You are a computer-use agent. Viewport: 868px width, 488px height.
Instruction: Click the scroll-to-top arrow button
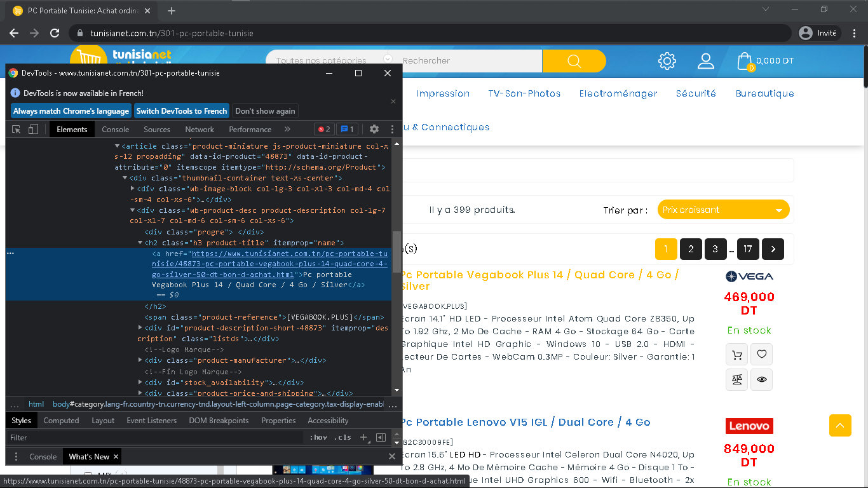coord(840,425)
